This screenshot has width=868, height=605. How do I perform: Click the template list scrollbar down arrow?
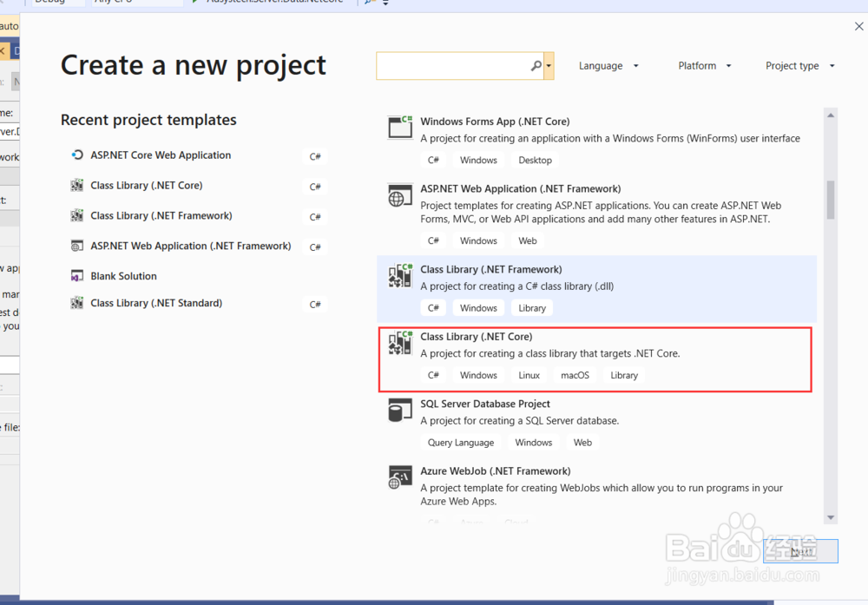click(831, 517)
